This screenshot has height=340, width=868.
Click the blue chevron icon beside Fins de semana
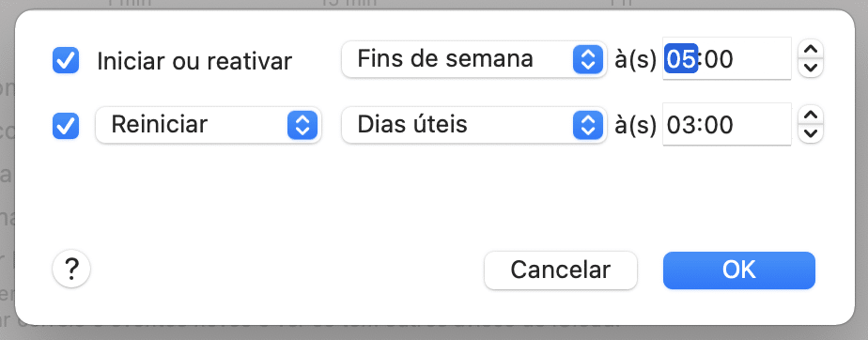pyautogui.click(x=587, y=58)
